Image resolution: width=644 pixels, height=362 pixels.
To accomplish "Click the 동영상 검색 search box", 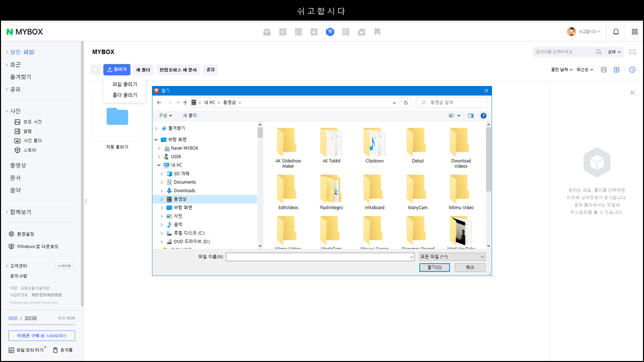I will click(x=451, y=103).
